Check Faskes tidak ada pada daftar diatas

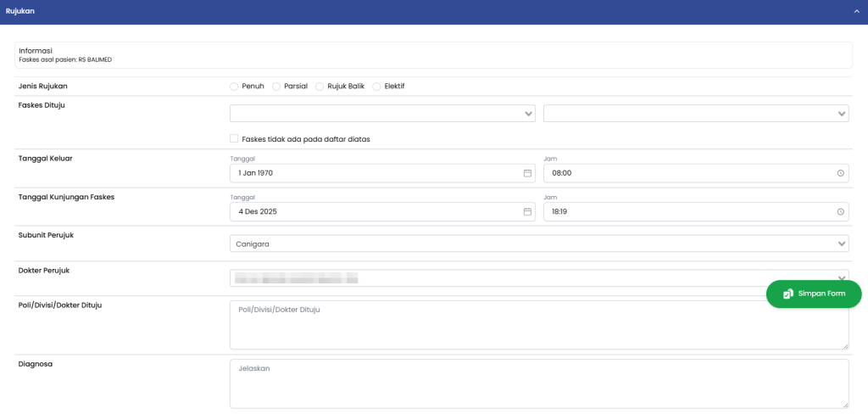[234, 139]
